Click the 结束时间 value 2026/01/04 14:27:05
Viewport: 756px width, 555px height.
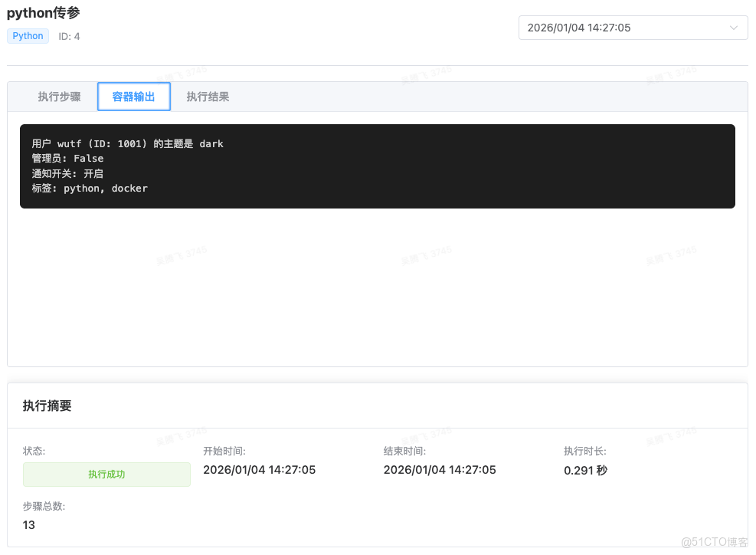[440, 470]
